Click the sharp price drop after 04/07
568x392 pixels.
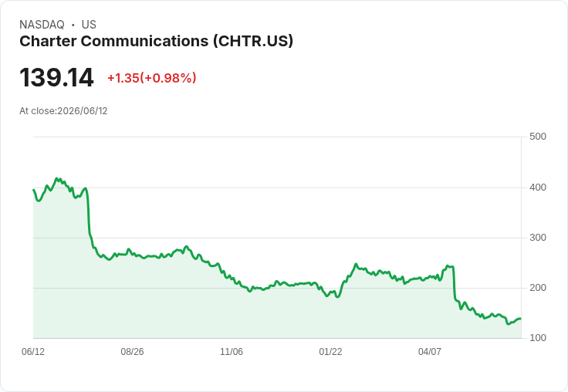pos(455,283)
